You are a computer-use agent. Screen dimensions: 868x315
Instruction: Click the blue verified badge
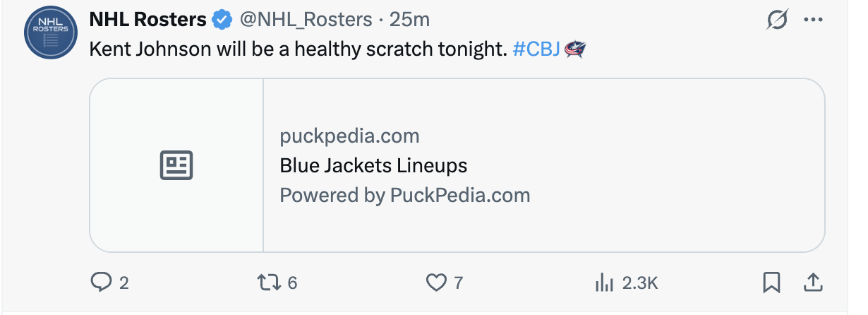click(x=222, y=20)
